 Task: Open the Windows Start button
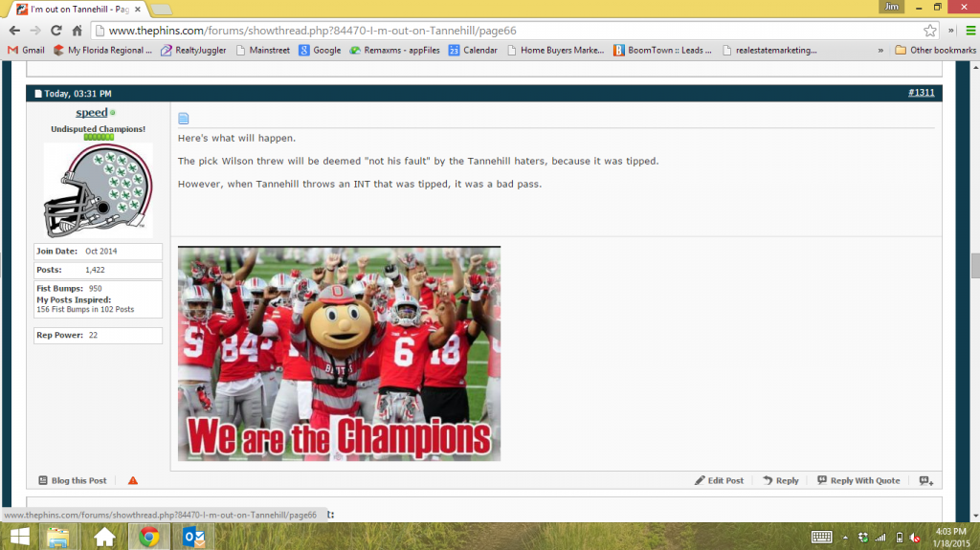pyautogui.click(x=20, y=537)
